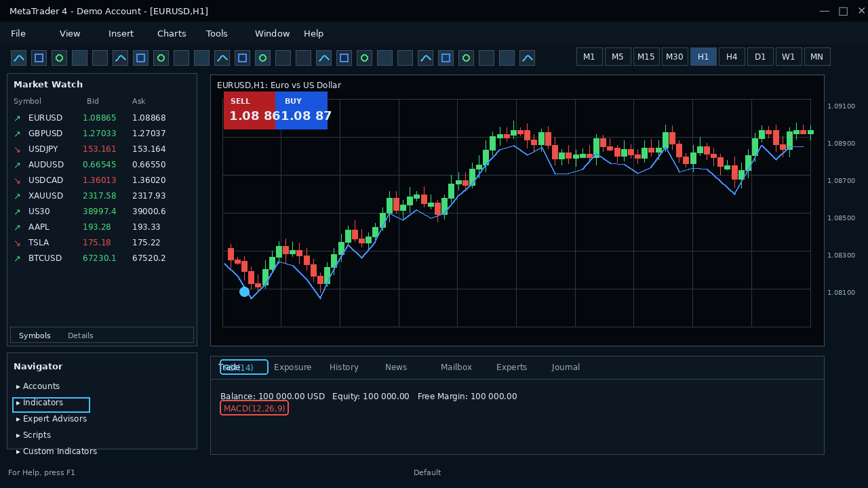
Task: Select the Details tab in Market Watch
Action: (81, 335)
